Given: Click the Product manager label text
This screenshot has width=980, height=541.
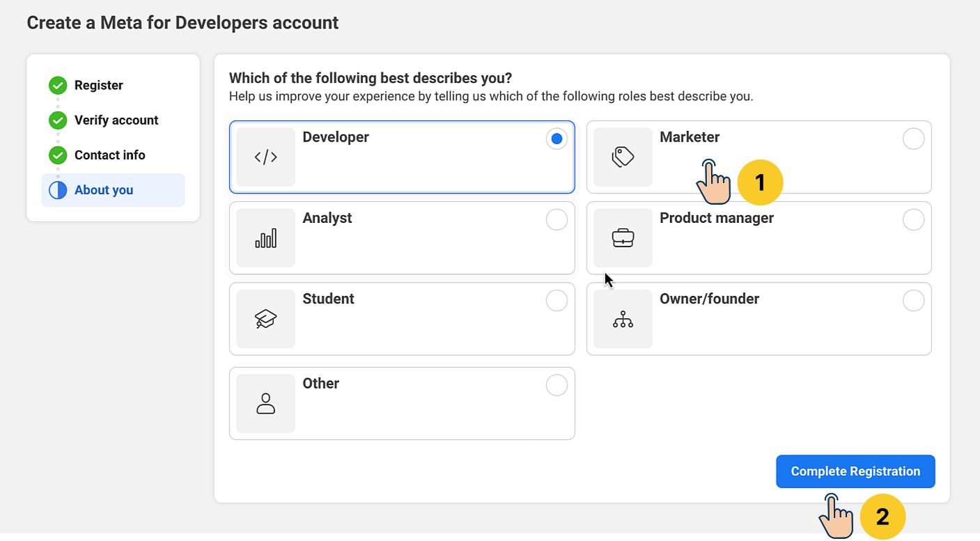Looking at the screenshot, I should (717, 218).
